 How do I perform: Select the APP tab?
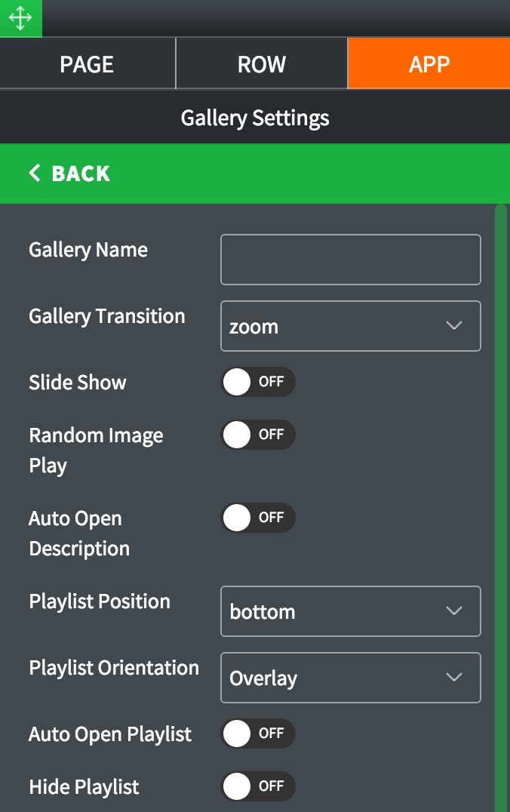click(429, 64)
